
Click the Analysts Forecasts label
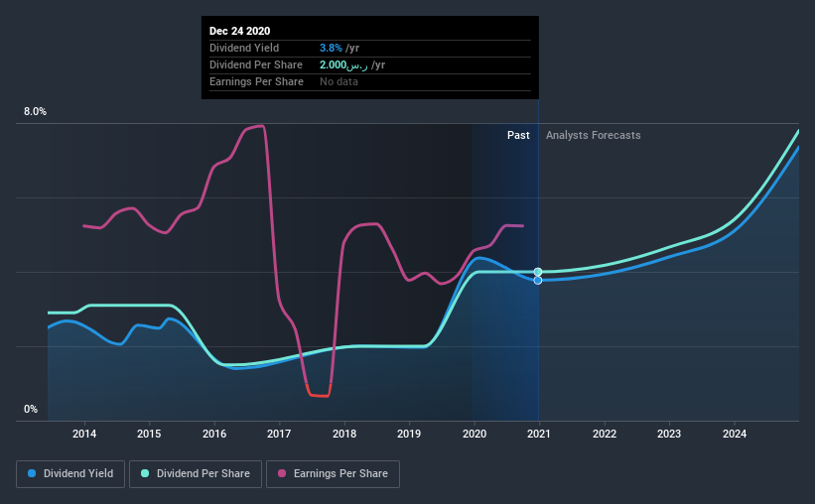click(x=593, y=135)
